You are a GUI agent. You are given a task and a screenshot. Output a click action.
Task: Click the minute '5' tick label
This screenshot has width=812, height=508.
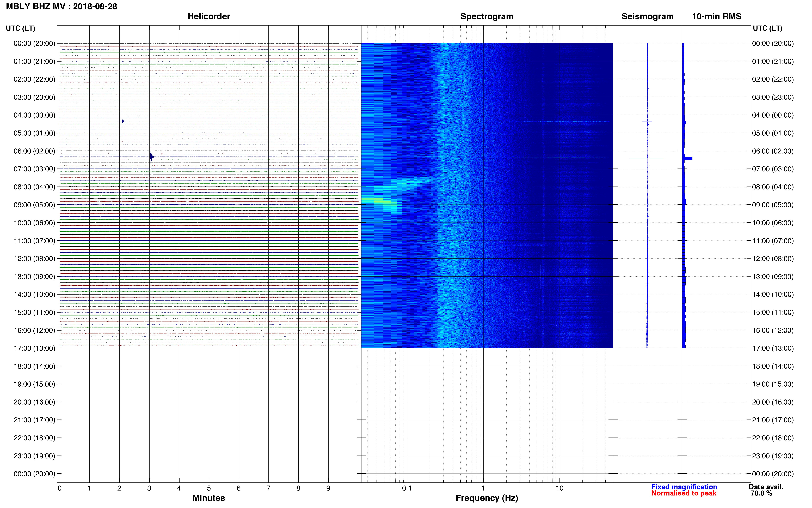tap(209, 488)
